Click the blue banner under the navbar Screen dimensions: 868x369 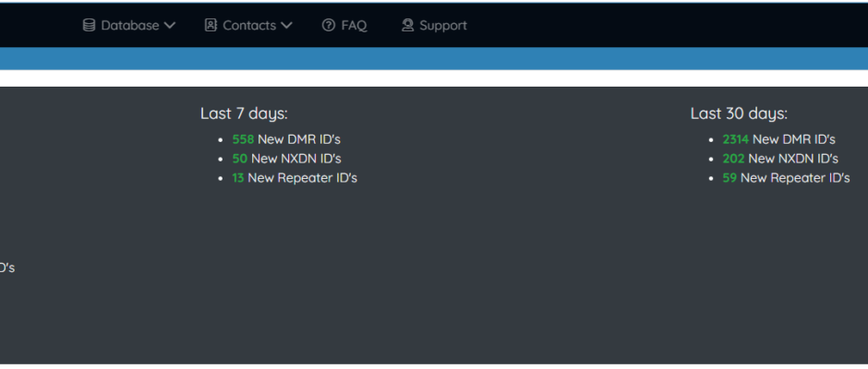tap(434, 59)
